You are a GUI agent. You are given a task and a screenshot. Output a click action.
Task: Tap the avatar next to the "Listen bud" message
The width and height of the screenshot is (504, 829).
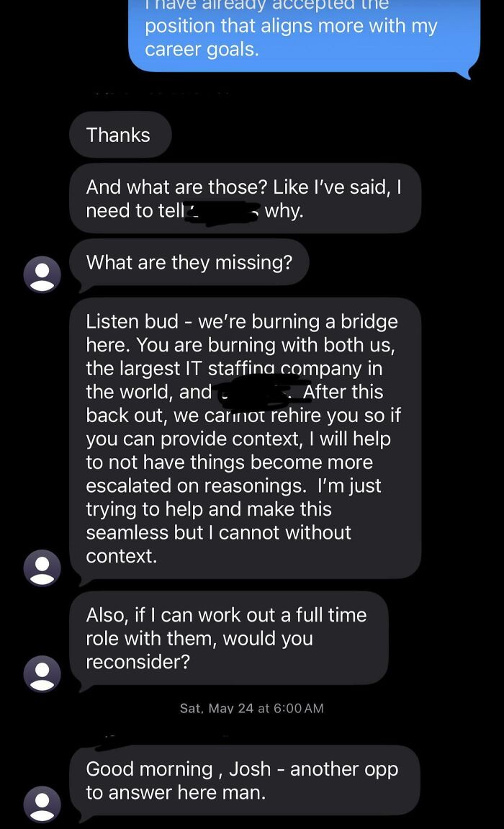[x=43, y=568]
